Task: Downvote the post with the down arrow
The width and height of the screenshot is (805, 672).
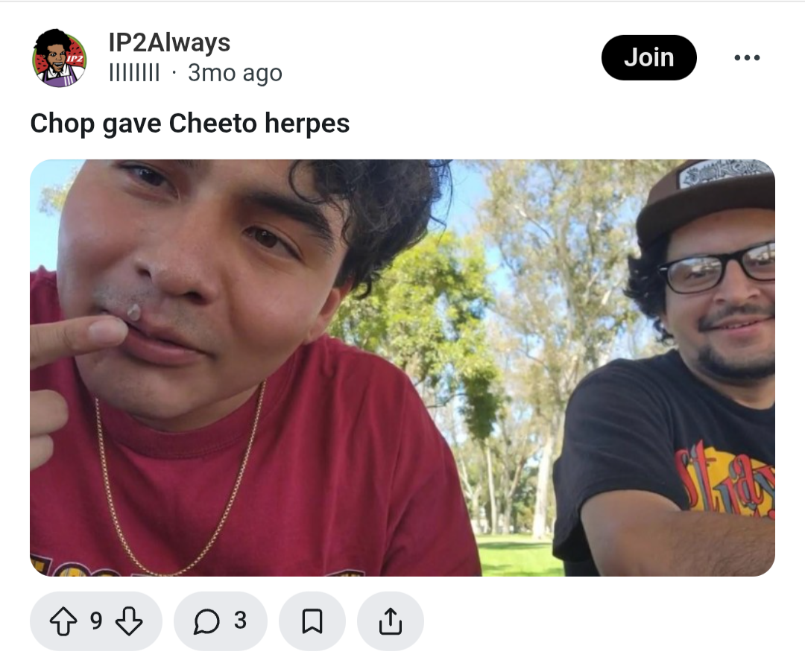Action: click(129, 621)
